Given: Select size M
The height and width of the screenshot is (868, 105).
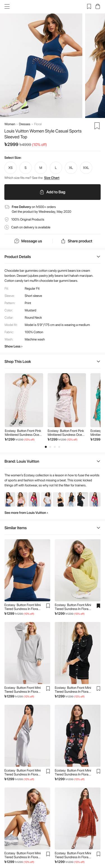Looking at the screenshot, I should point(41,167).
